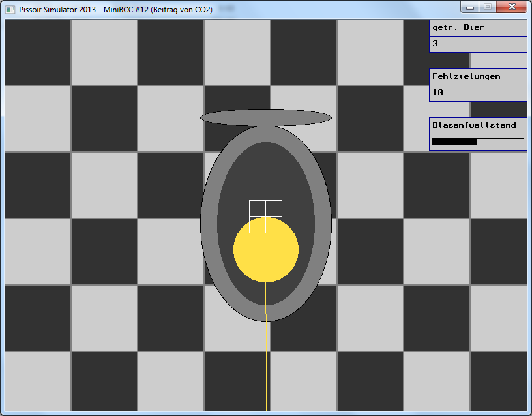Select the "Blasenfuellstand" label

click(x=474, y=125)
